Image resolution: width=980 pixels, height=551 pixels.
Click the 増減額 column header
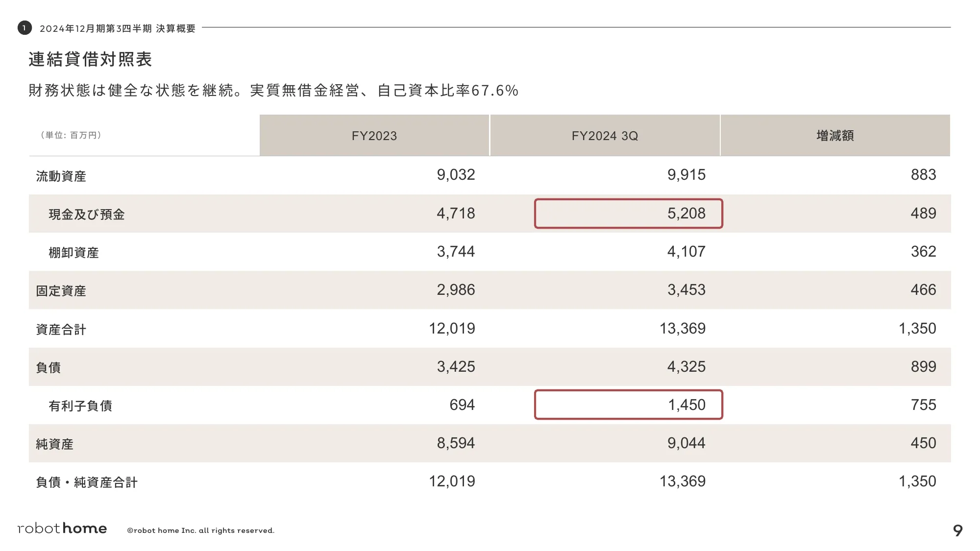coord(835,136)
